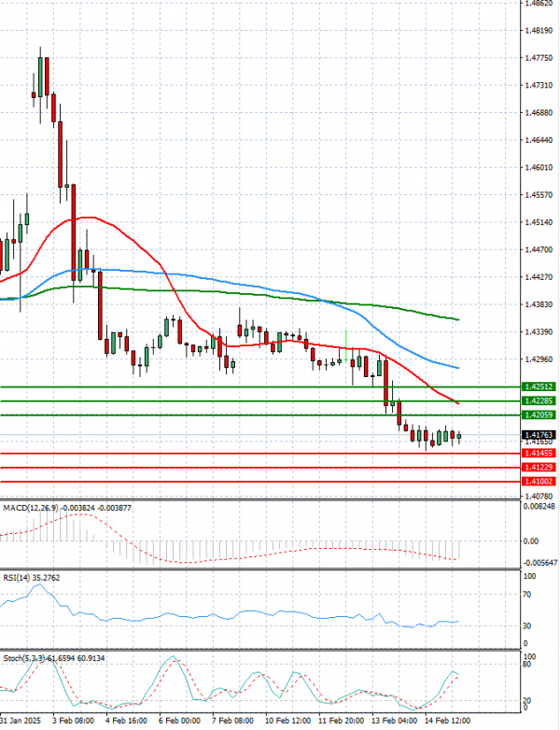Click the 13 Feb 04:00 time axis label
Screen dimensions: 560x730
(392, 721)
